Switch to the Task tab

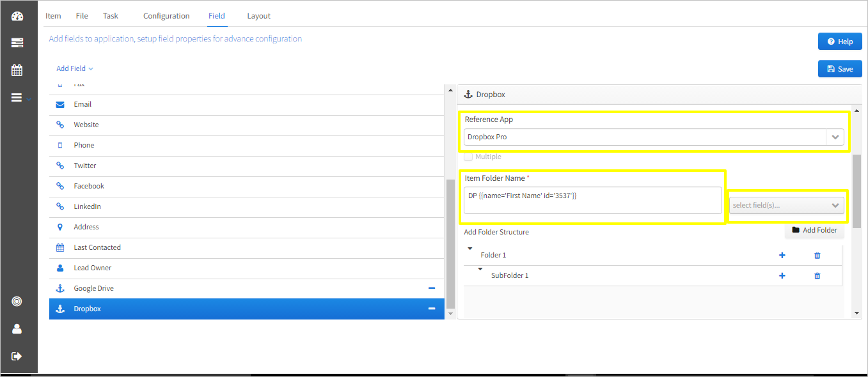(x=111, y=15)
